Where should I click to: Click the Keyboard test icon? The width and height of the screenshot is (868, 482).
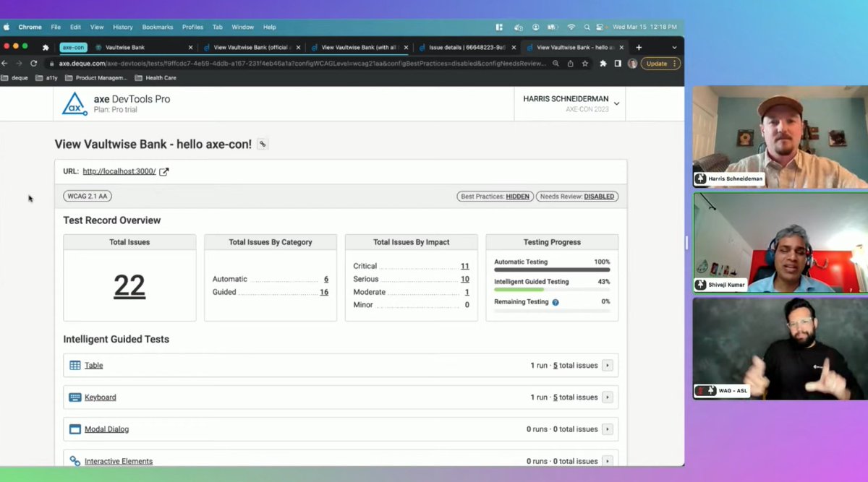(x=75, y=397)
